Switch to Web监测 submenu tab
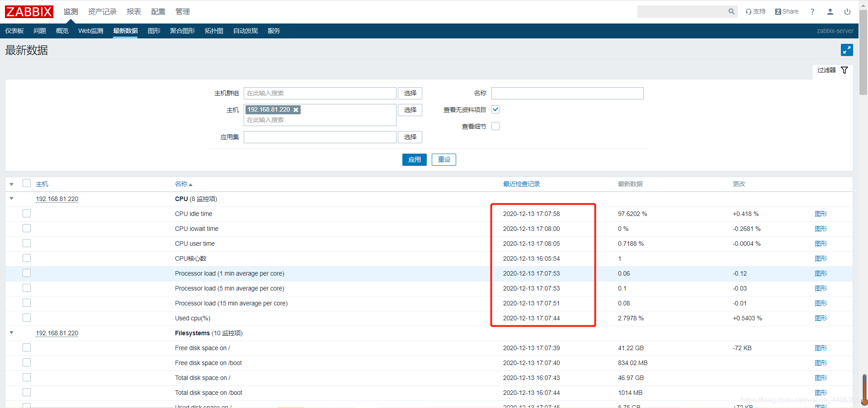 pyautogui.click(x=91, y=31)
